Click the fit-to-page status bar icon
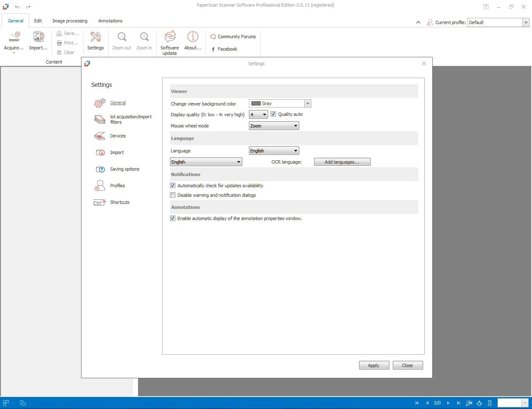The width and height of the screenshot is (532, 409). 480,403
